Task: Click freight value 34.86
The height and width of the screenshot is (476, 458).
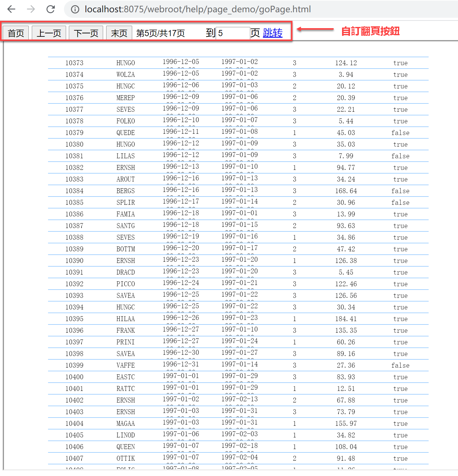Action: click(x=346, y=238)
